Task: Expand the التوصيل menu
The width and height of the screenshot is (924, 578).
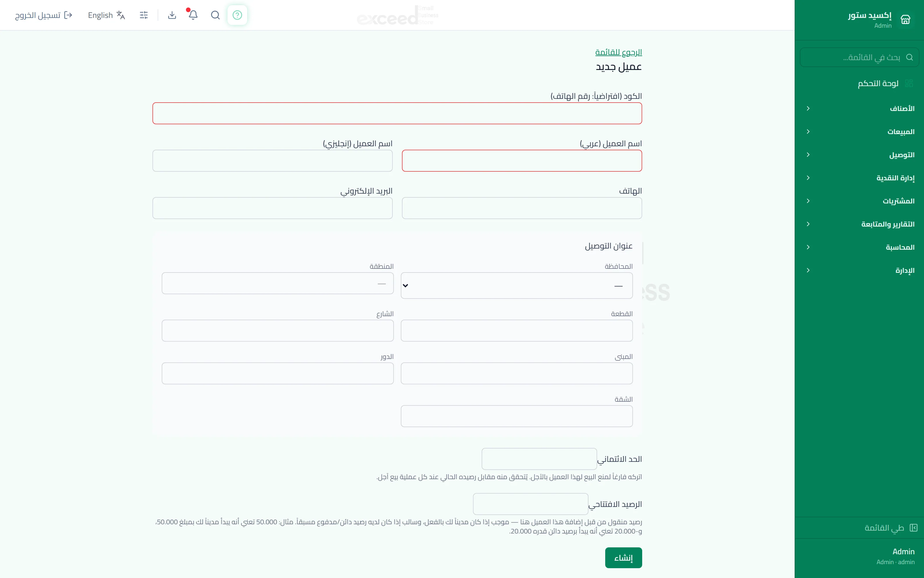Action: click(x=859, y=155)
